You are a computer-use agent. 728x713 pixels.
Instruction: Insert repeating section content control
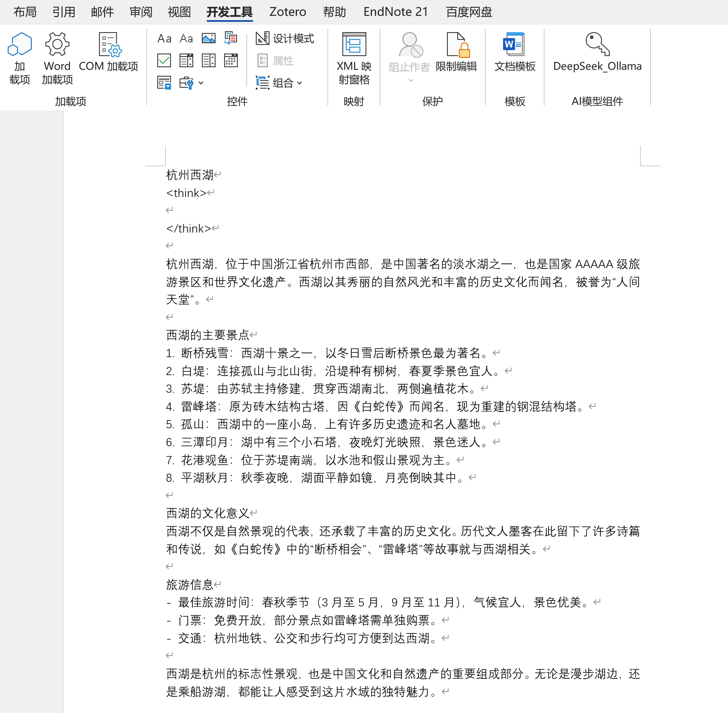pos(165,83)
